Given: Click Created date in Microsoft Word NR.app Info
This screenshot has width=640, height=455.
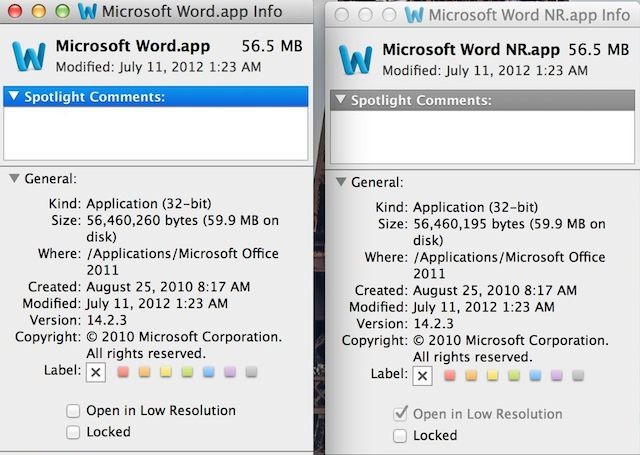Looking at the screenshot, I should [x=495, y=291].
